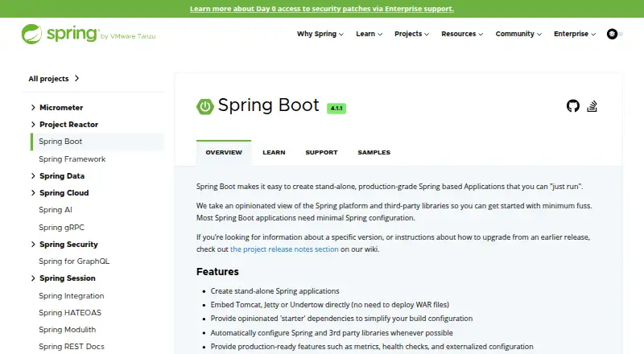644x354 pixels.
Task: Open the Stack Overflow icon for Spring Boot
Action: (592, 106)
